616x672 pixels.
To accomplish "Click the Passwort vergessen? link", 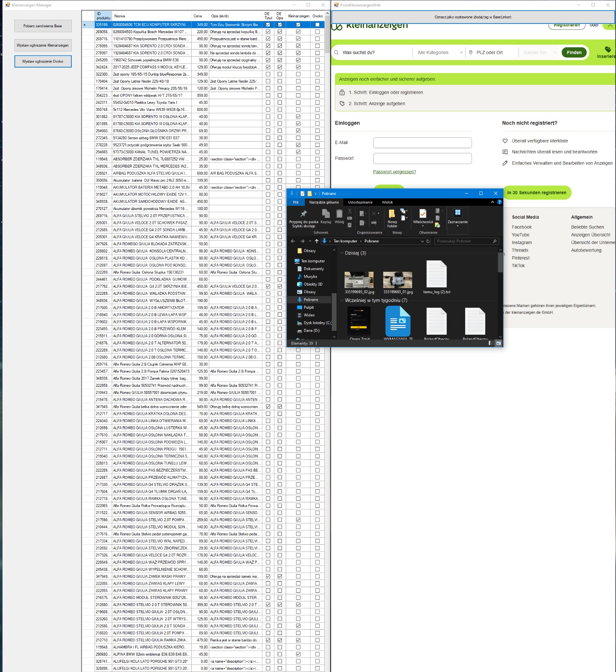I will 395,172.
